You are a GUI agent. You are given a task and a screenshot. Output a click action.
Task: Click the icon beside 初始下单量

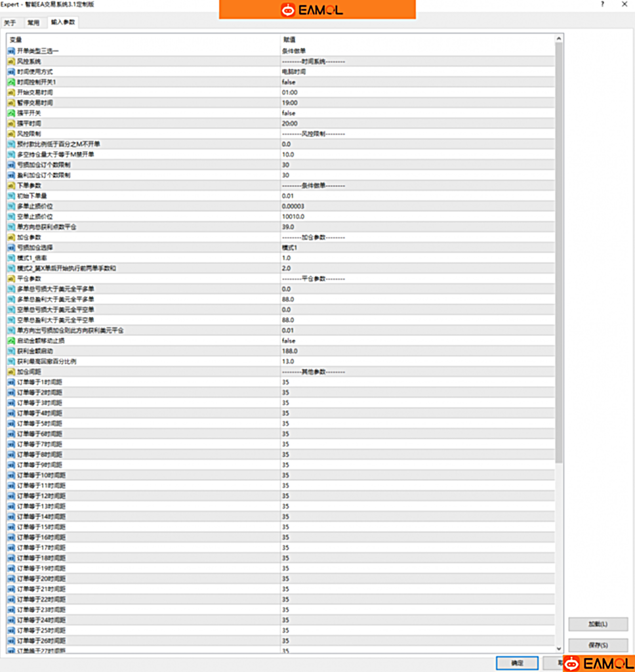(x=11, y=196)
